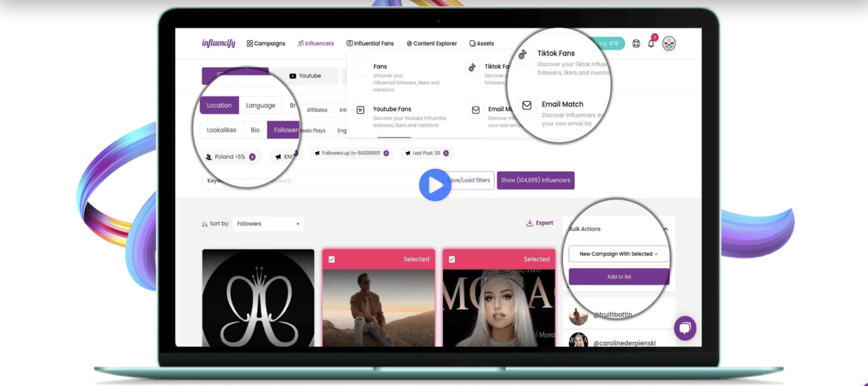868x386 pixels.
Task: Click Show 104,655 Influencers button
Action: click(x=535, y=180)
